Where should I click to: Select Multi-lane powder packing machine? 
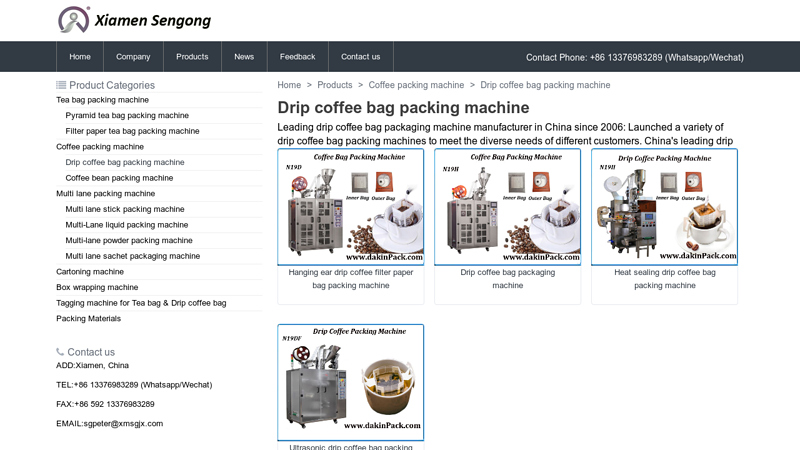coord(129,240)
